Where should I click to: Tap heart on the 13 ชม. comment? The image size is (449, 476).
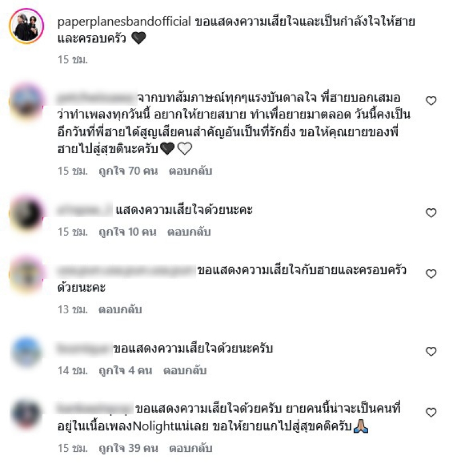click(x=431, y=274)
